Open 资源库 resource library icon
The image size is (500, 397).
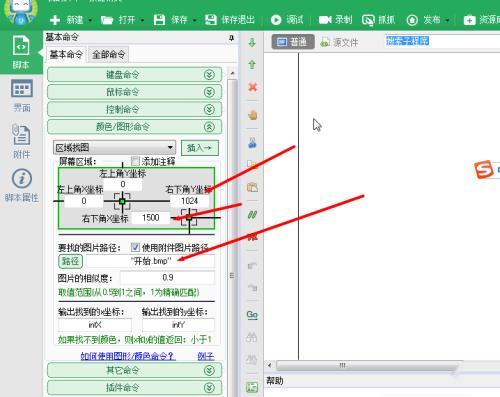click(x=469, y=20)
